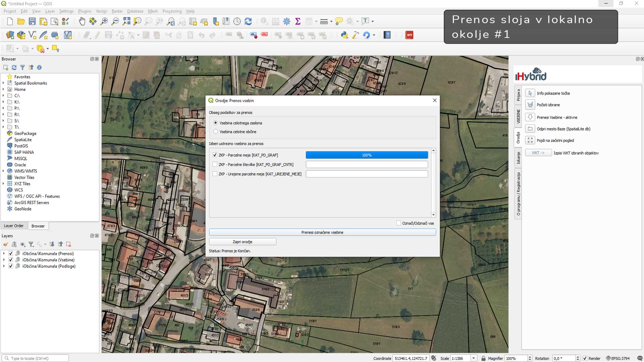Open the Processing menu
Screen dimensions: 644x362
click(172, 11)
